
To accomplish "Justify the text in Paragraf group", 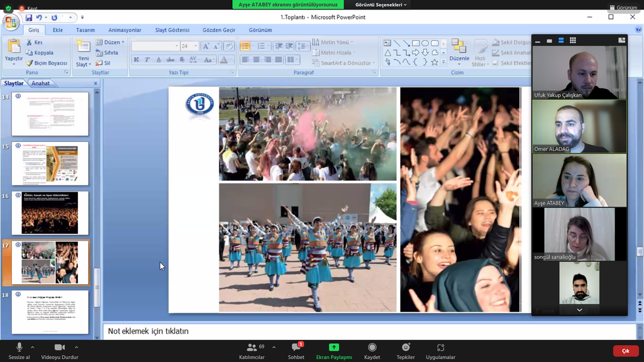I will coord(279,60).
